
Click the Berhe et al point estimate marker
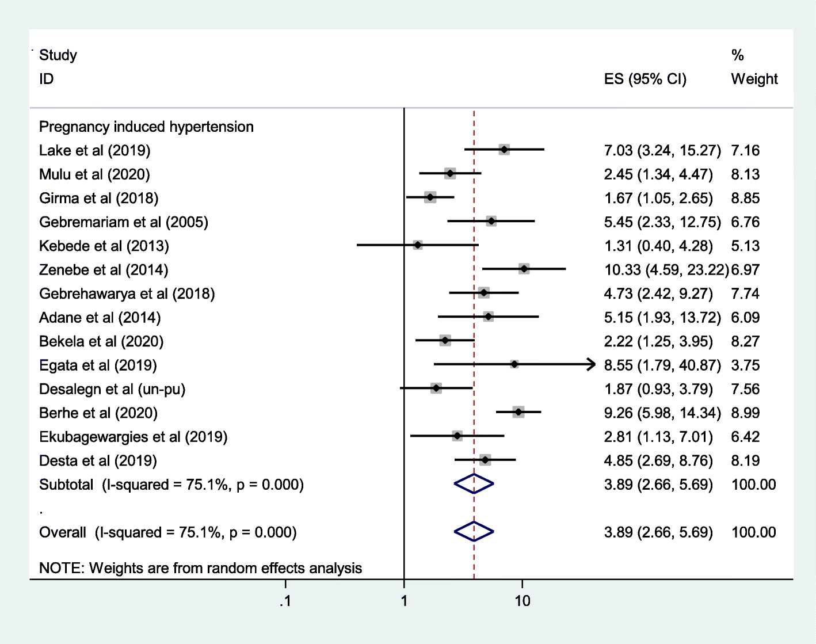click(518, 412)
